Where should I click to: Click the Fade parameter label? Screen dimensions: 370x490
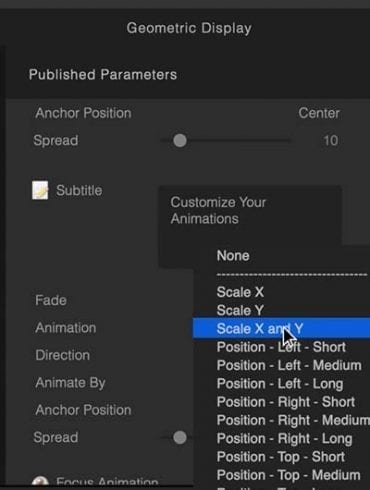(x=51, y=300)
